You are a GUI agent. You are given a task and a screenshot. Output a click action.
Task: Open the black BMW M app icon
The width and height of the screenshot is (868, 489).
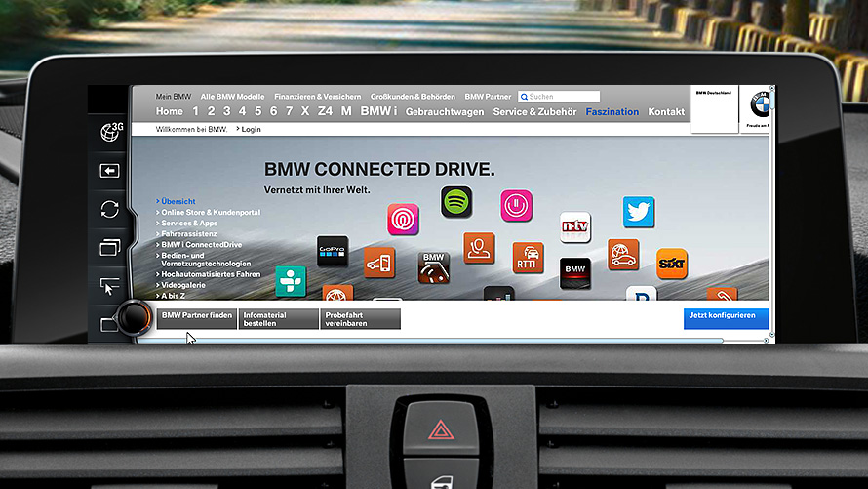coord(575,273)
